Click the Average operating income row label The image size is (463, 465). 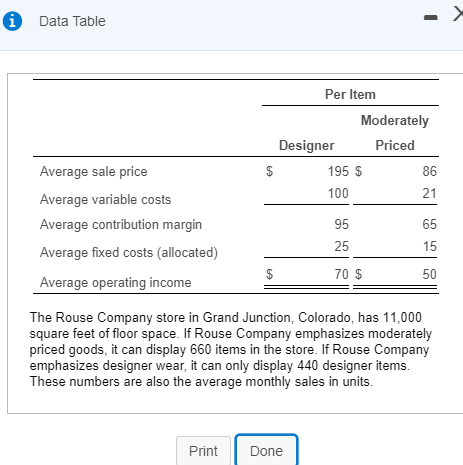click(116, 282)
